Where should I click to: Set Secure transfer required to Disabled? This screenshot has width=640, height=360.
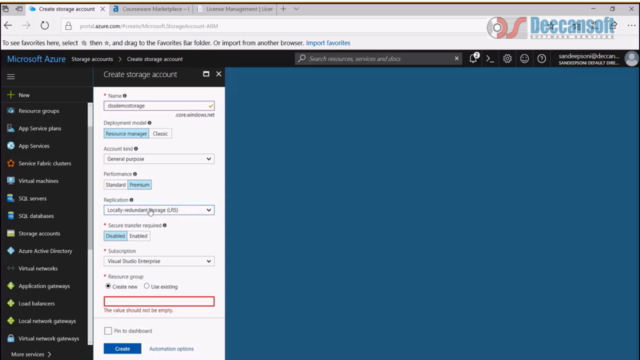pos(115,236)
